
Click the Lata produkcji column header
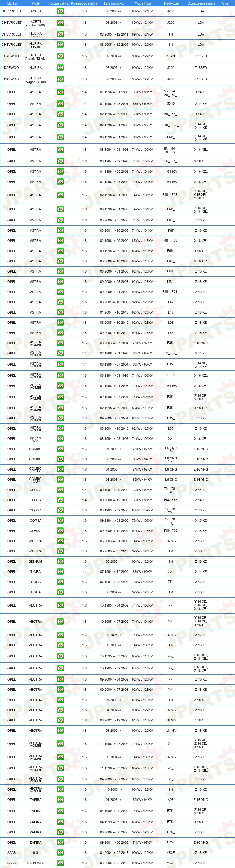coord(114,3)
